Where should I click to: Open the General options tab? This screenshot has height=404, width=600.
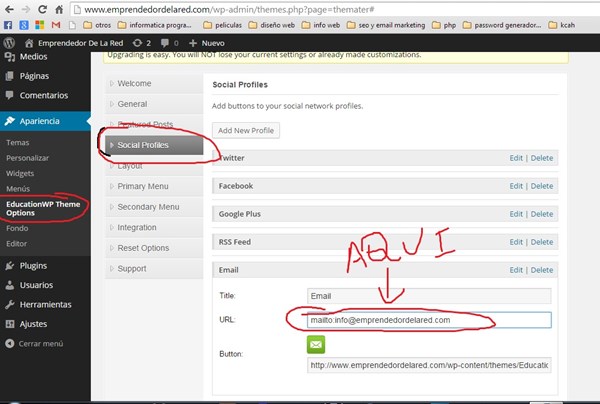[x=154, y=104]
